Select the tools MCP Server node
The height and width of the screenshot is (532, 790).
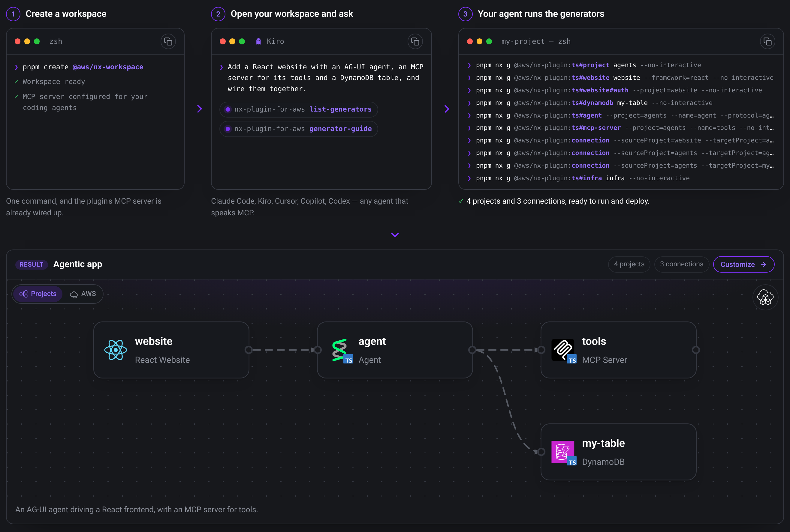(618, 350)
